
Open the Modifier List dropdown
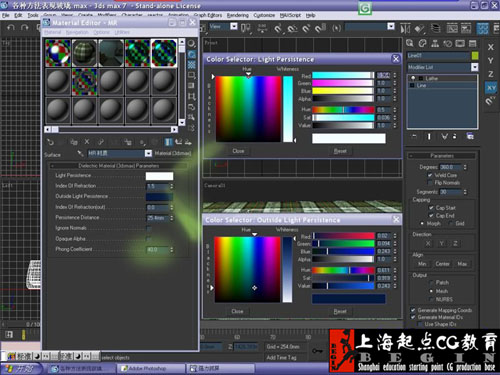(x=474, y=67)
